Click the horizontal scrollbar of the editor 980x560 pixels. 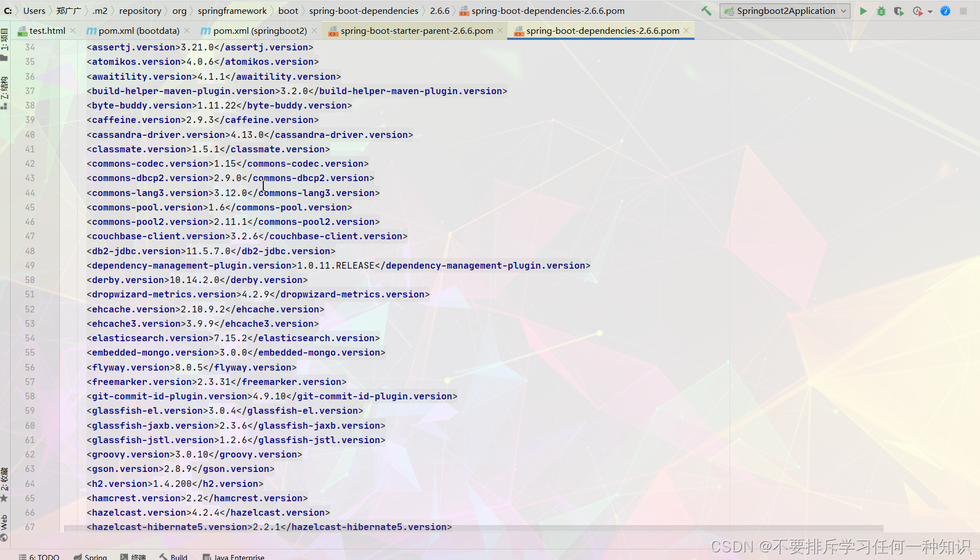click(x=473, y=528)
